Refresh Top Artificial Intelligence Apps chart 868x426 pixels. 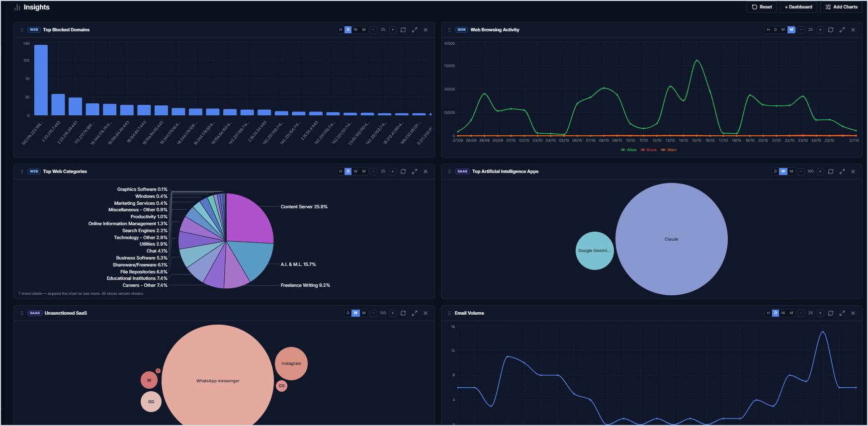click(831, 171)
